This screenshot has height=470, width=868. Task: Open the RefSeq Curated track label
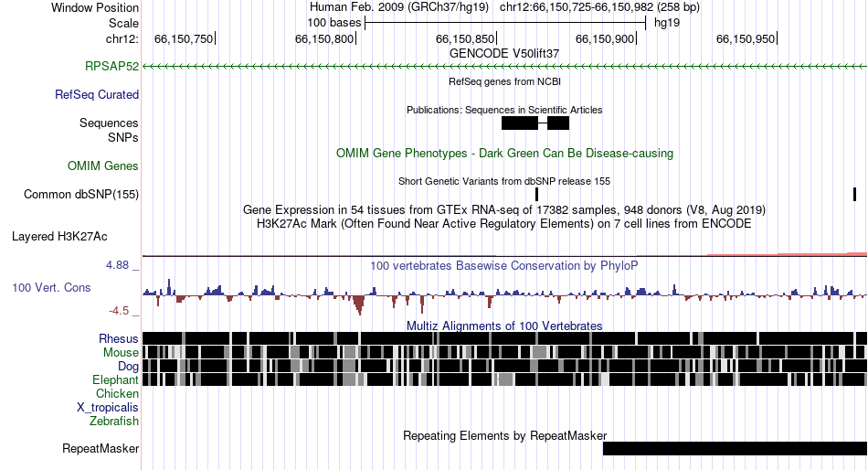click(x=97, y=94)
